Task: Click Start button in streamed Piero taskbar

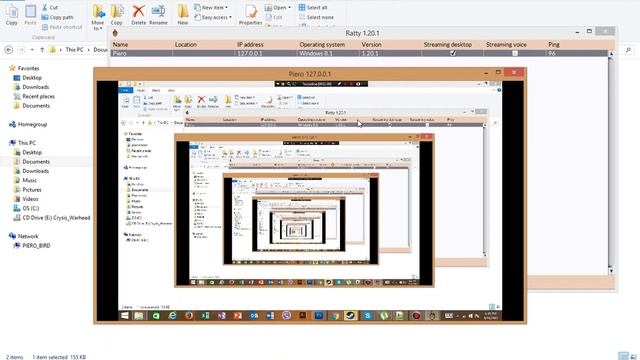Action: click(x=125, y=316)
